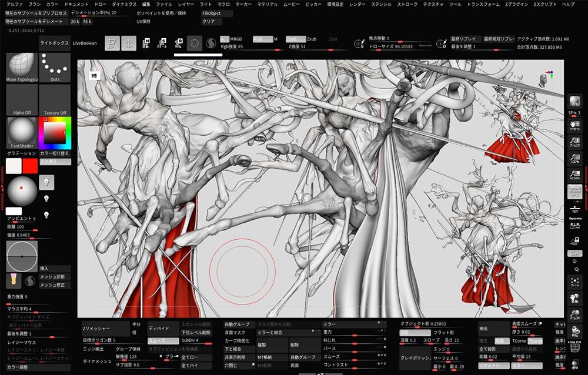Open ライトボックス
This screenshot has height=375, width=588.
coord(54,43)
